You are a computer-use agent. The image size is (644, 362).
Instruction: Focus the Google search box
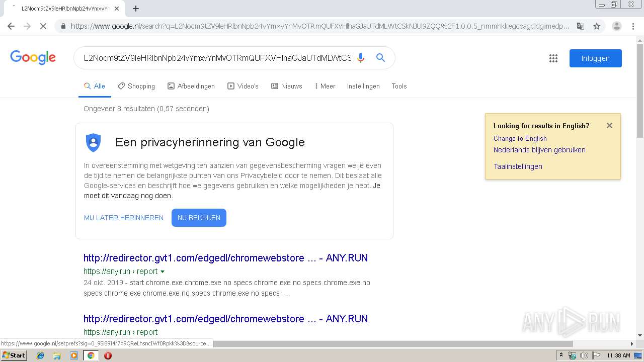pyautogui.click(x=217, y=58)
